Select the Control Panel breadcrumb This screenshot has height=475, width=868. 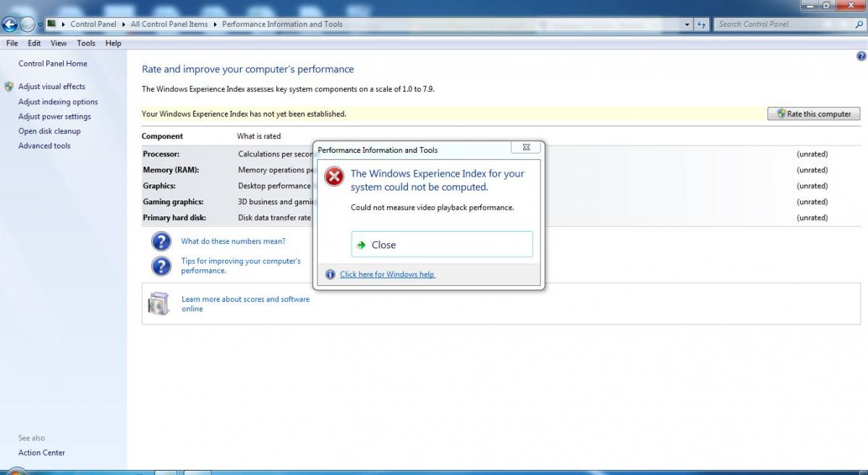click(93, 24)
